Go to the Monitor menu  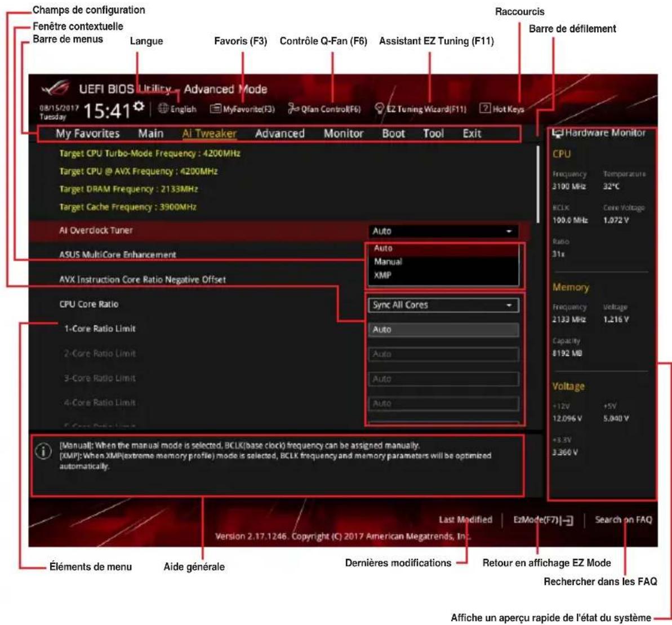[343, 134]
